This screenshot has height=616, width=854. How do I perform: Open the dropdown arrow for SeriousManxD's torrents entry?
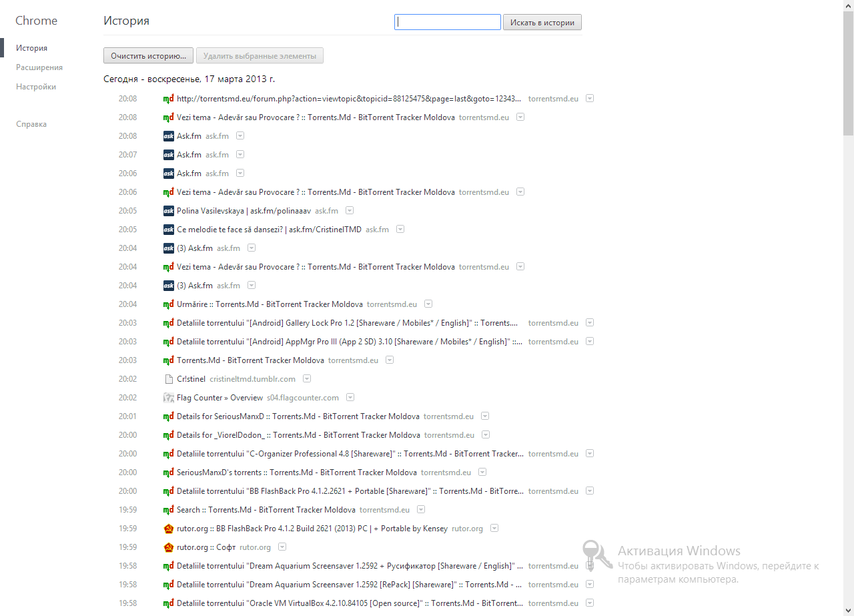[x=482, y=472]
